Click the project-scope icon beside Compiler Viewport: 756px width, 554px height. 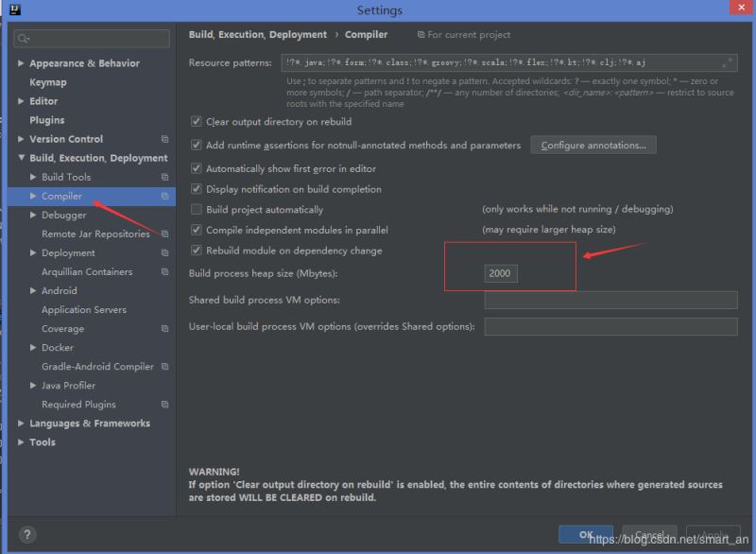[164, 196]
